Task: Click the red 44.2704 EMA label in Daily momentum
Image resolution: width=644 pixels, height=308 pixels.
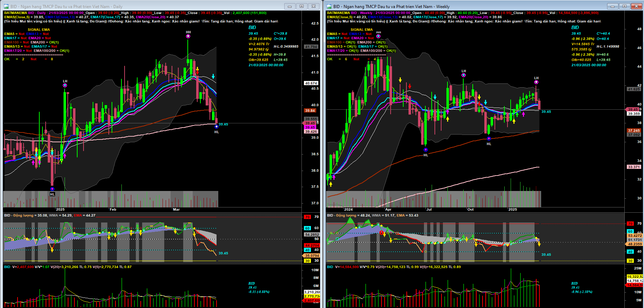Action: [x=312, y=245]
